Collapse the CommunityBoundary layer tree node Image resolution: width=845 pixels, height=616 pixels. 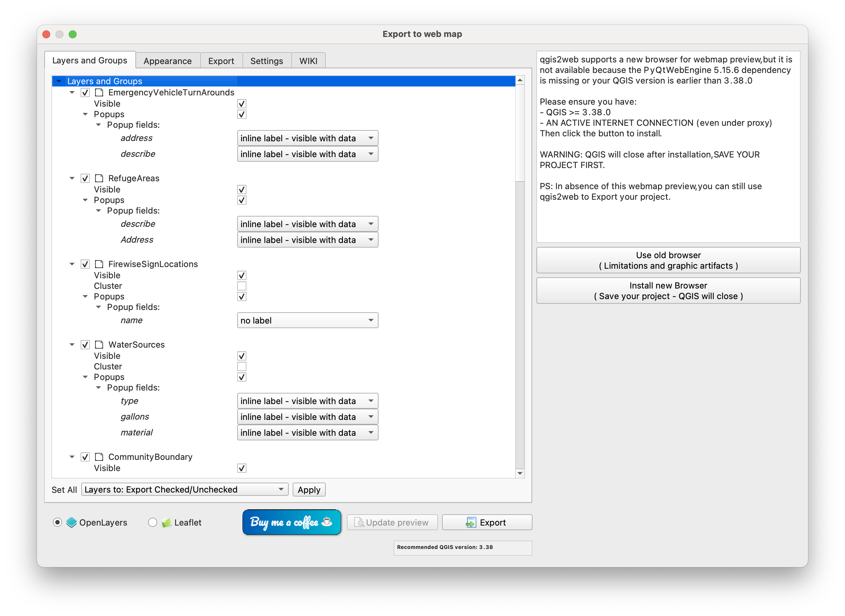click(72, 457)
